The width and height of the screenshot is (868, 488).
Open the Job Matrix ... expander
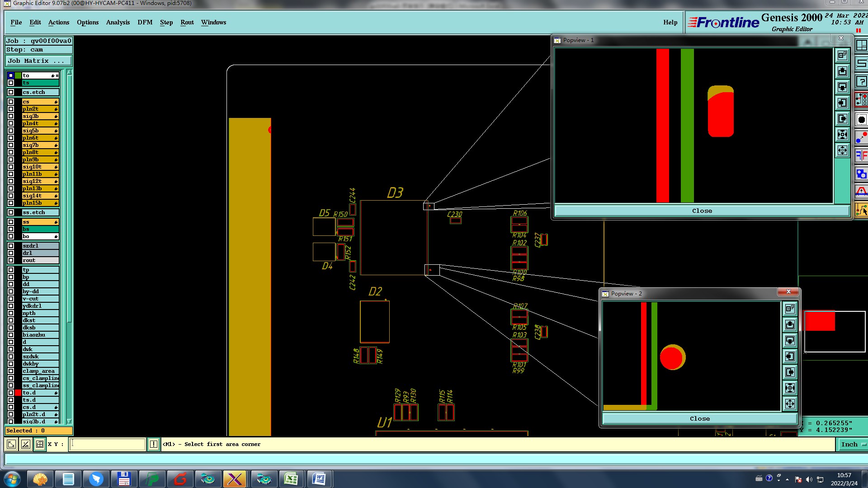coord(39,61)
